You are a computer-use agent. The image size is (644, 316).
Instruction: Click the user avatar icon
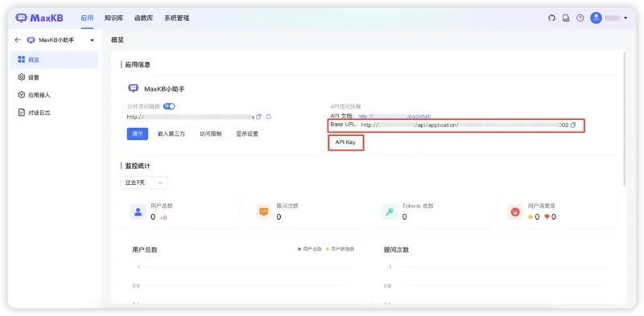tap(596, 18)
